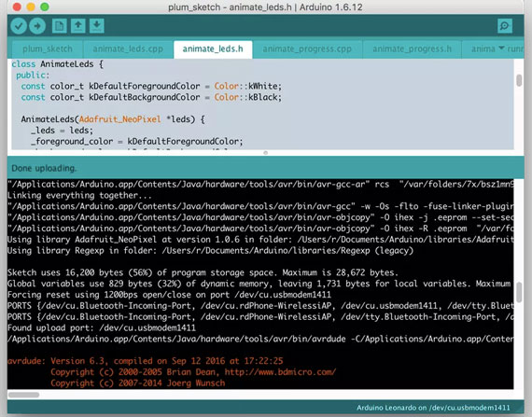The height and width of the screenshot is (417, 532).
Task: Open the animate_progress.cpp tab
Action: pos(307,49)
